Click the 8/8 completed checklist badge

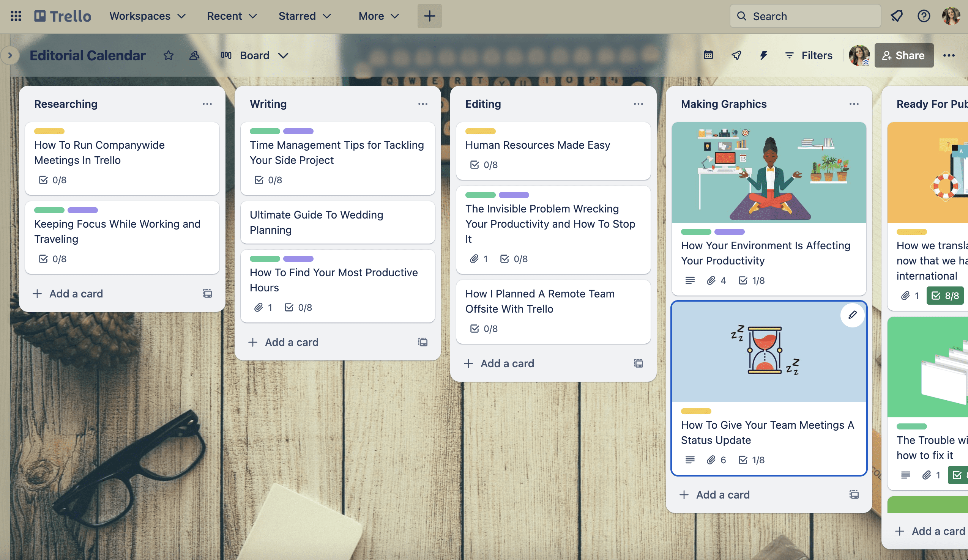[945, 296]
